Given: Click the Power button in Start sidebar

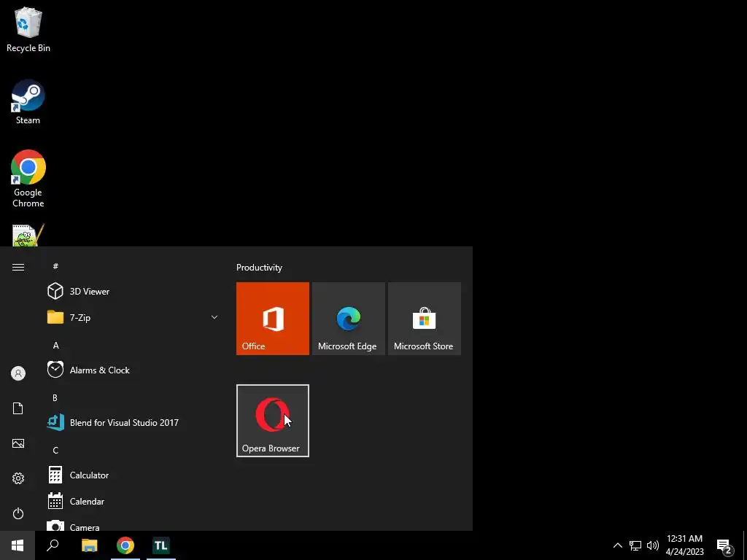Looking at the screenshot, I should [x=18, y=513].
